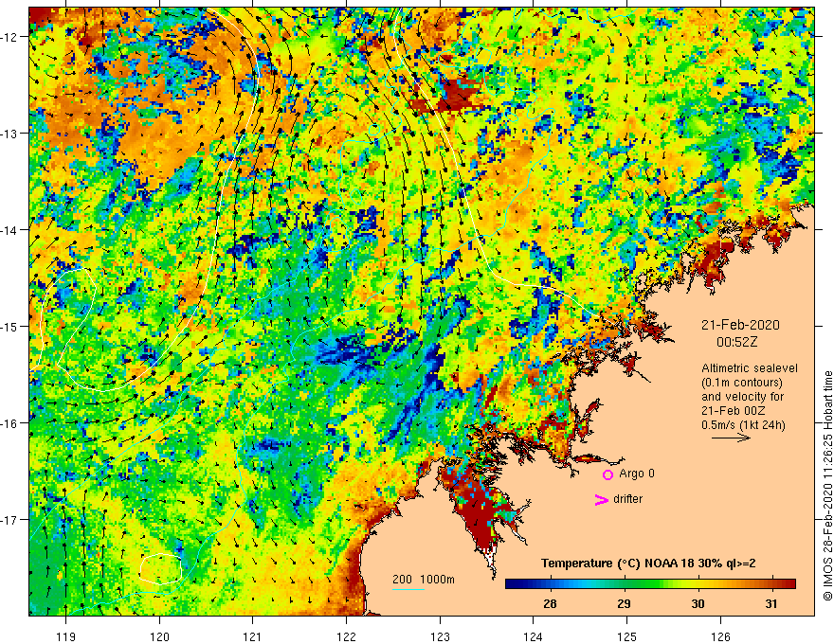Click the colorbar tick label '28'
Image resolution: width=834 pixels, height=644 pixels.
click(550, 603)
